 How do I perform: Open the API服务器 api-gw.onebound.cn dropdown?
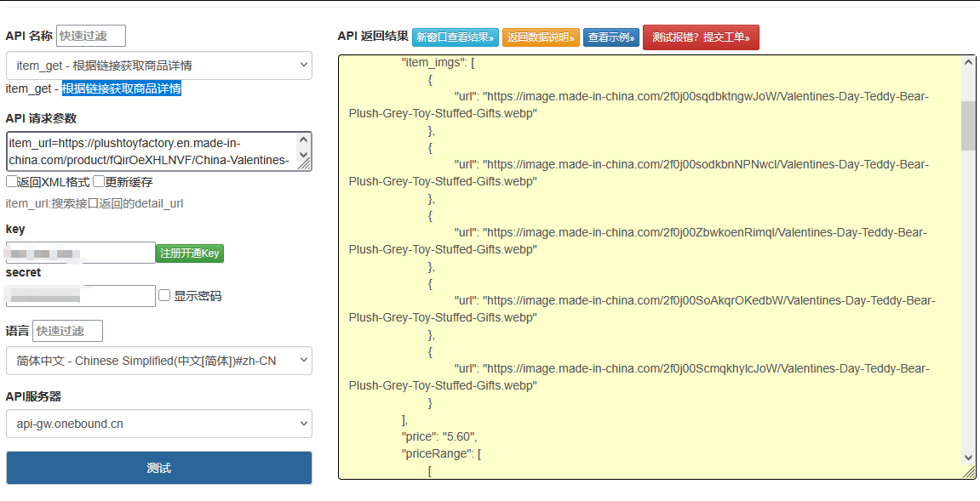click(158, 424)
